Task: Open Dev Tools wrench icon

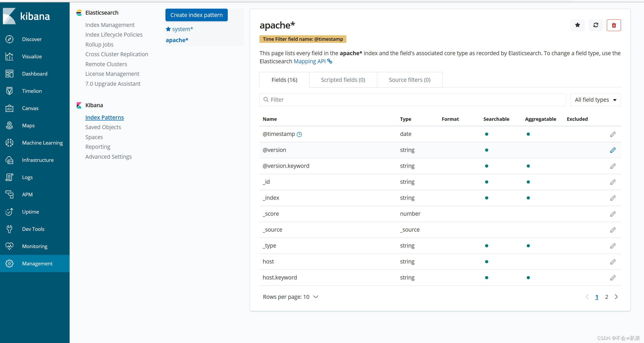Action: coord(9,229)
